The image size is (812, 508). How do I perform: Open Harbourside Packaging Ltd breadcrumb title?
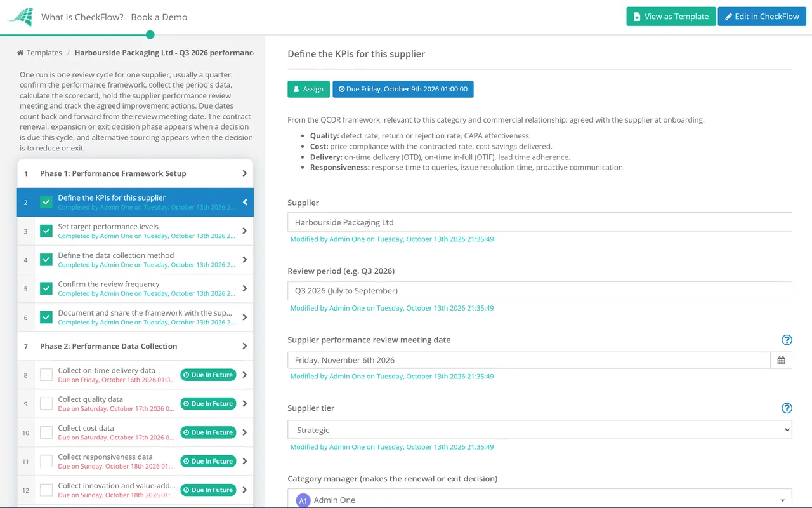pos(164,53)
